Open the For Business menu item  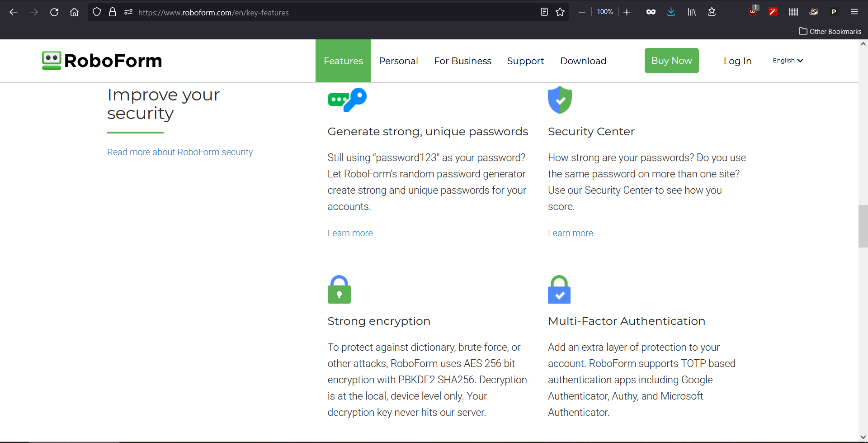[x=462, y=61]
